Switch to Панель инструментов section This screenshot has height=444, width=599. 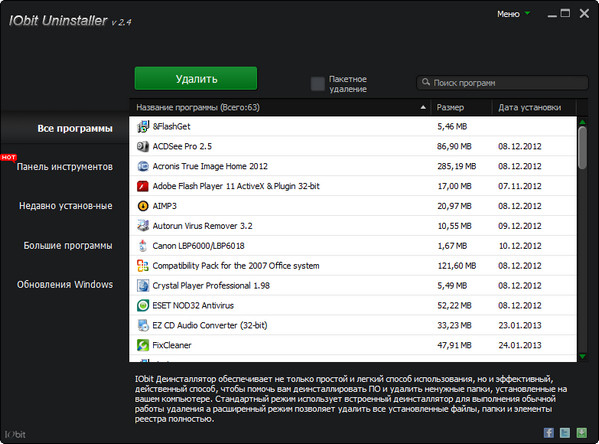tap(65, 167)
